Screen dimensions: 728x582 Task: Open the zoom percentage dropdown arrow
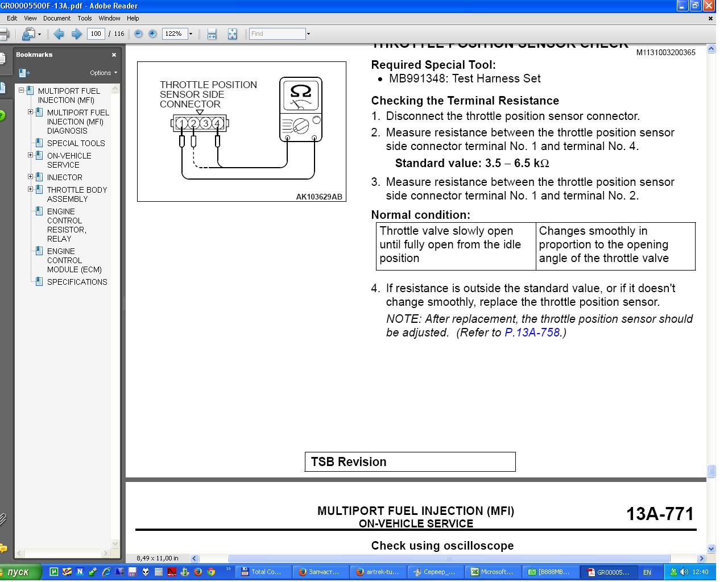point(191,34)
